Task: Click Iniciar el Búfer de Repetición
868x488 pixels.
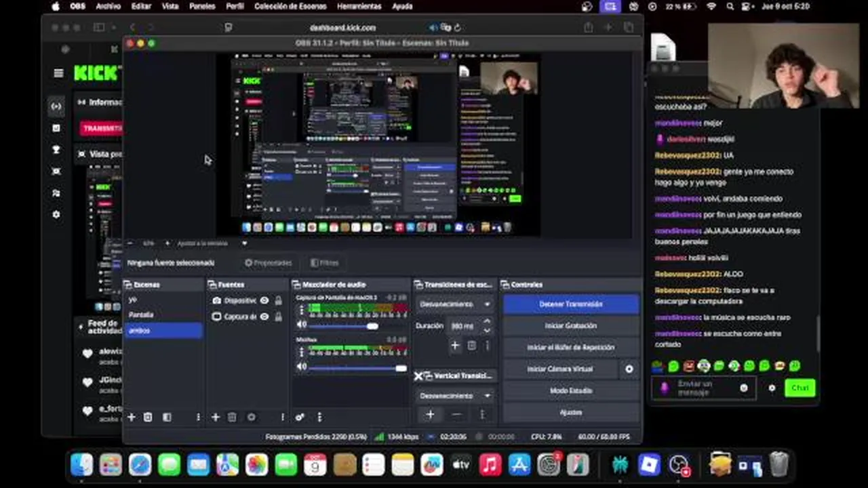Action: tap(571, 348)
